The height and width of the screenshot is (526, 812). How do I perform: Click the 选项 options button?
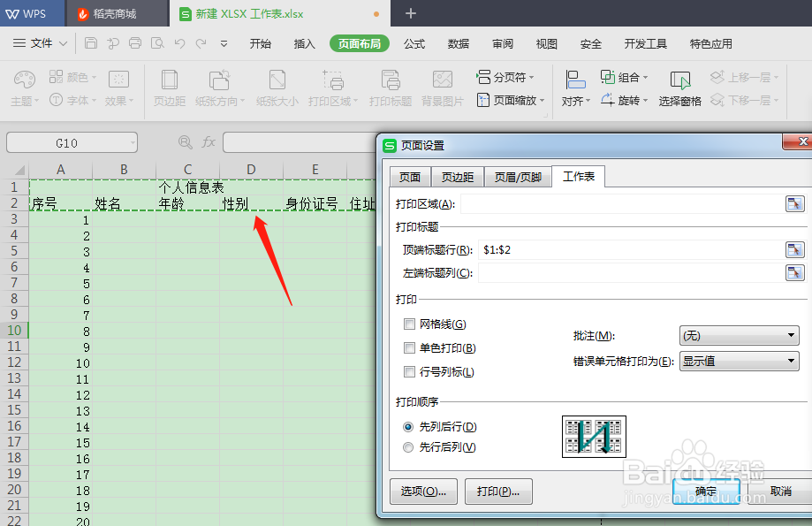[x=423, y=492]
